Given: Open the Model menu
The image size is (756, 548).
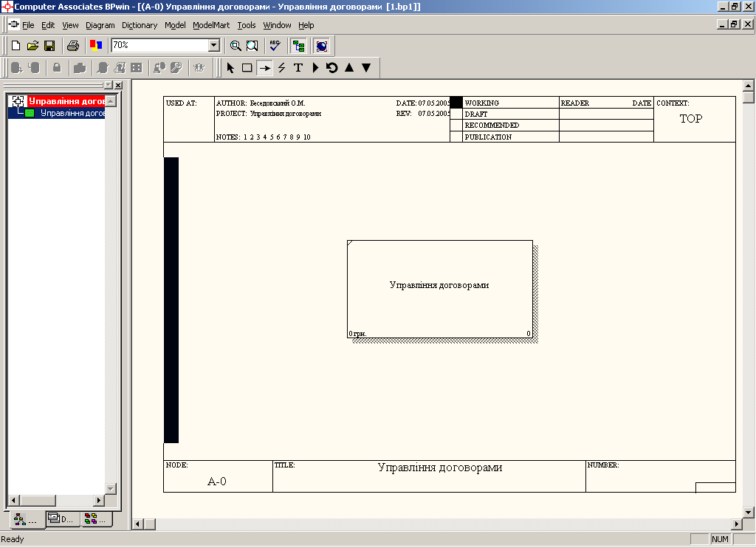Looking at the screenshot, I should [175, 25].
